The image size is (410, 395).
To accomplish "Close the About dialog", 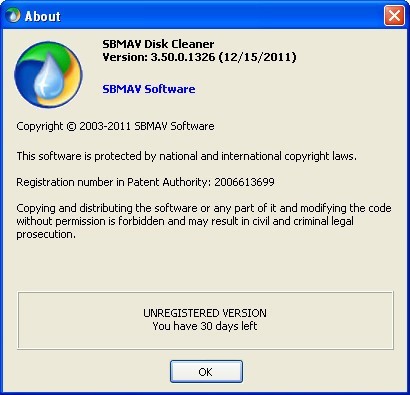I will pos(394,15).
